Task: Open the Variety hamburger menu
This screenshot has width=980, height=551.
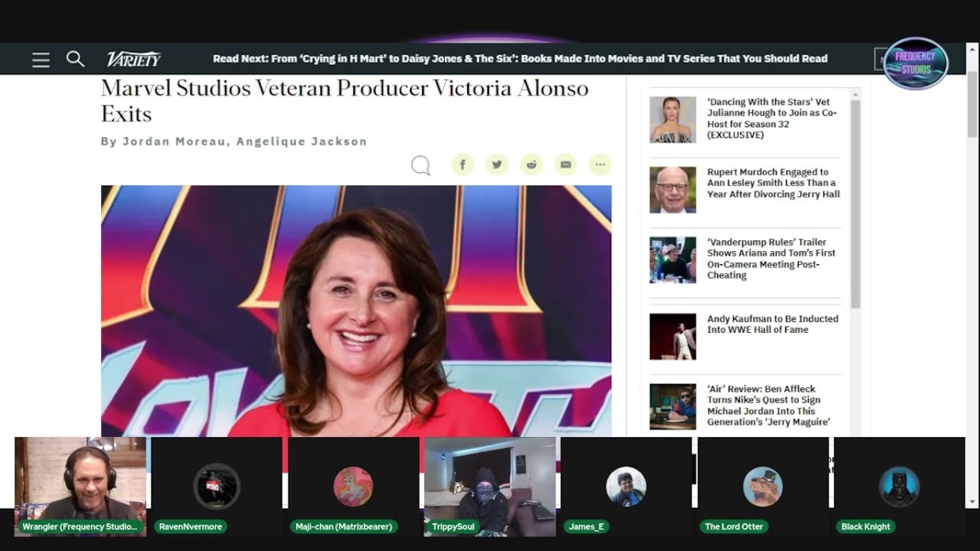Action: point(41,60)
